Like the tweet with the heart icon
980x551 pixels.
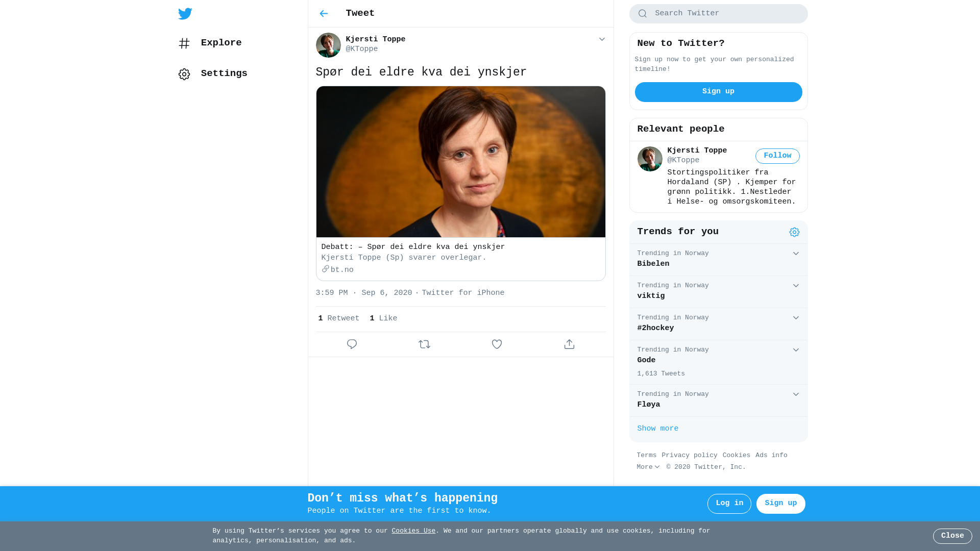click(x=497, y=344)
